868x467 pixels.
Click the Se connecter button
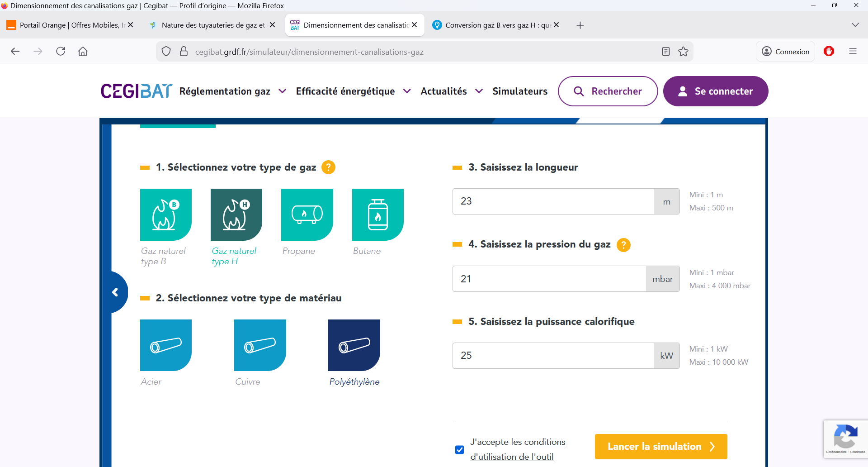715,91
